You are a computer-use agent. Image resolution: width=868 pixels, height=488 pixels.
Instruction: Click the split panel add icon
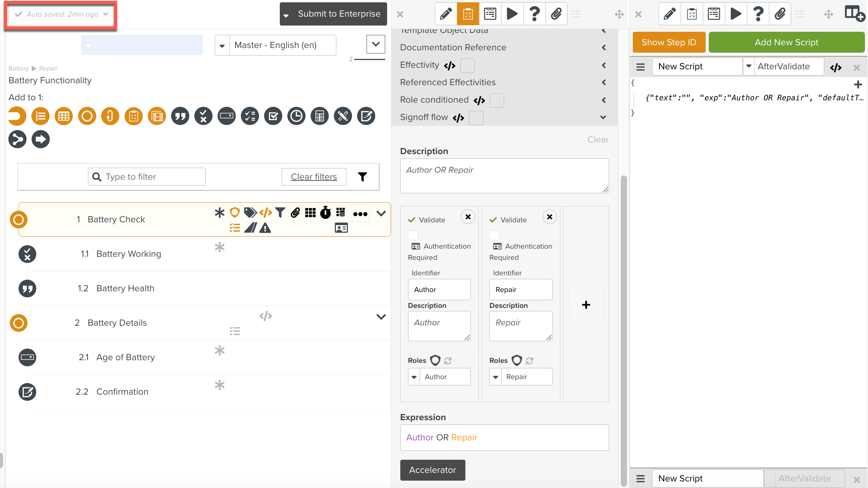854,14
